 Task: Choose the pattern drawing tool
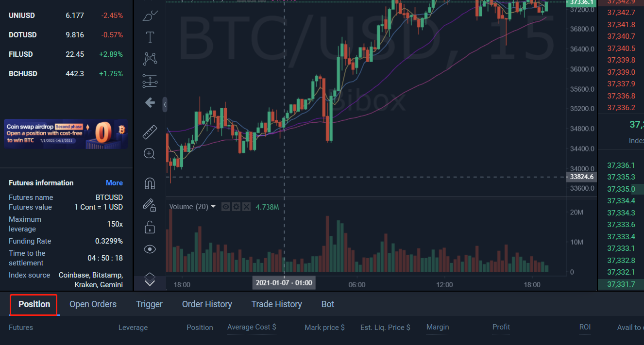(150, 59)
